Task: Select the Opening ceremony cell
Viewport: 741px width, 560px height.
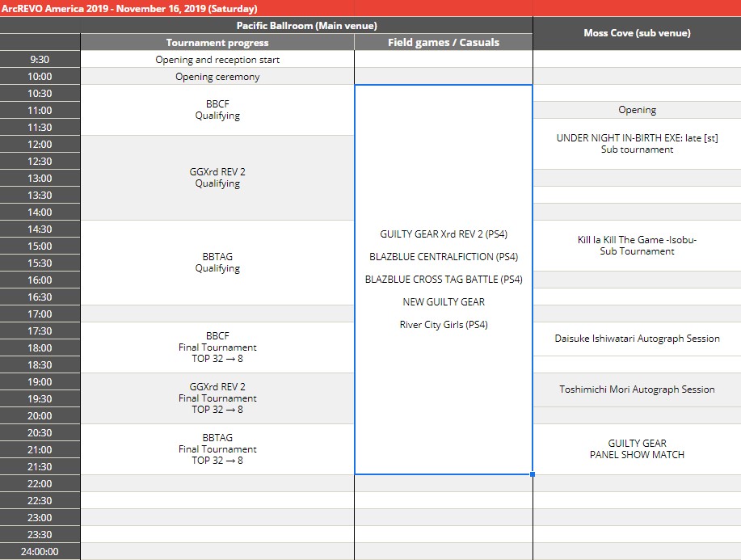Action: tap(217, 77)
